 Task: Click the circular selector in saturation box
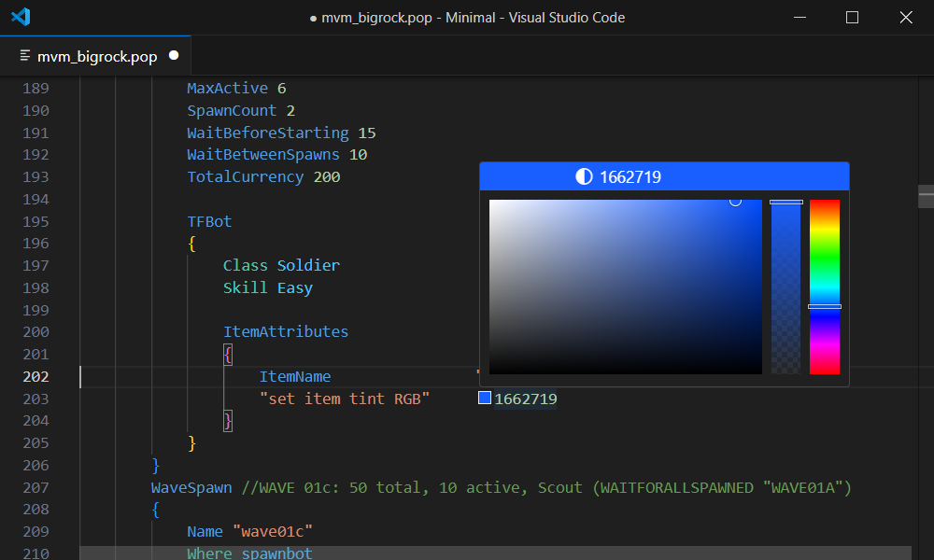(x=736, y=201)
